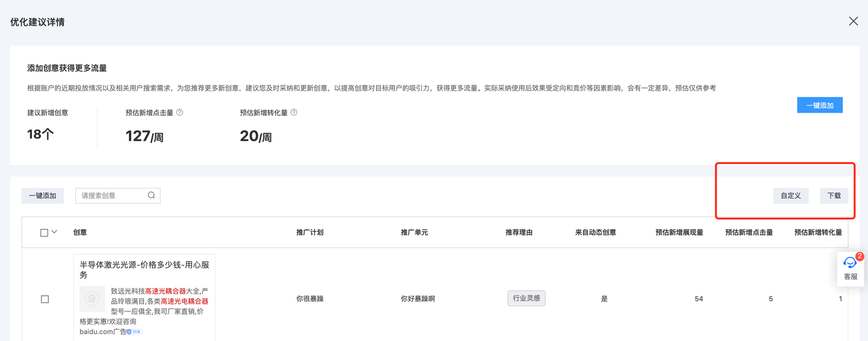Open the 半导体激光光源 ad title
The image size is (868, 341).
point(144,270)
